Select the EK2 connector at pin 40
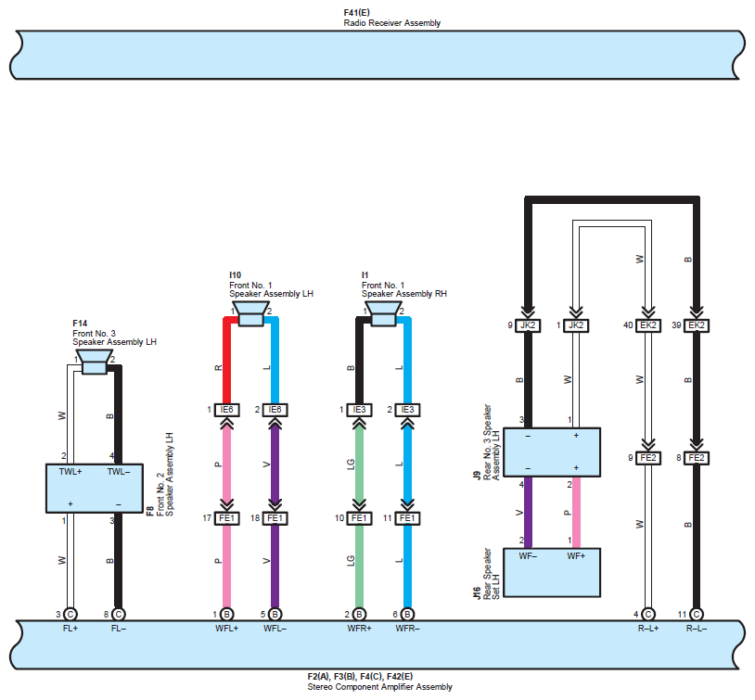Screen dimensions: 755x700 coord(647,325)
